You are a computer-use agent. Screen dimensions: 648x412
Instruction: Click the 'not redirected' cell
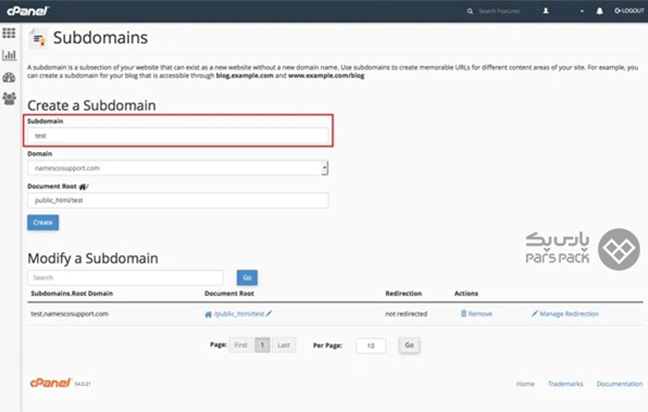pos(406,314)
